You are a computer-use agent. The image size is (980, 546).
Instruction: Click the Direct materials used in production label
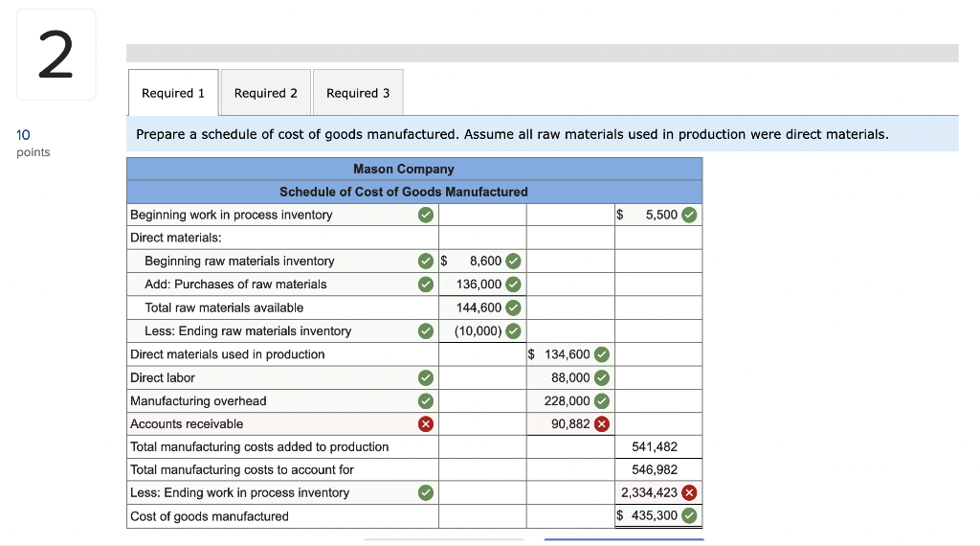pyautogui.click(x=228, y=354)
